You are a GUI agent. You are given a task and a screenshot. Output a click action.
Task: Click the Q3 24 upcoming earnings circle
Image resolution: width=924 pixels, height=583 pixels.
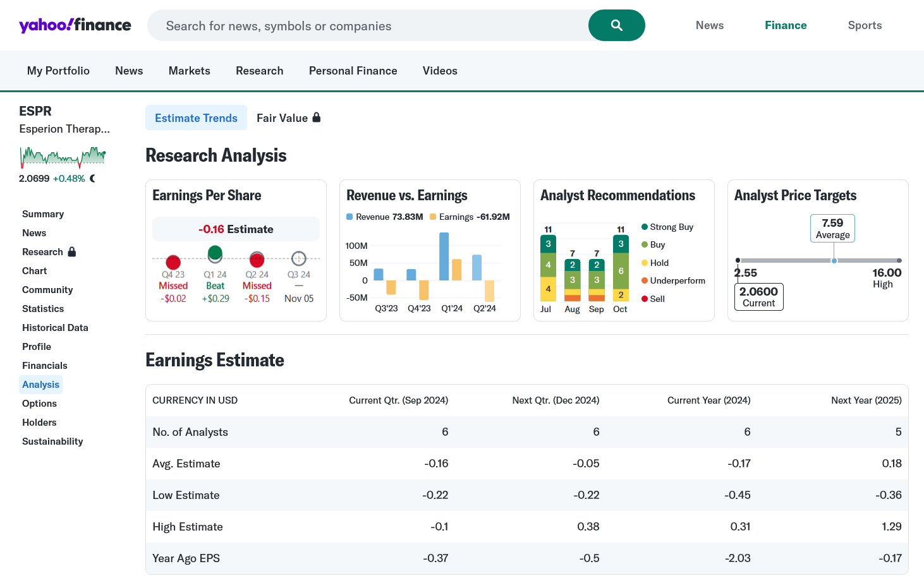pos(298,258)
